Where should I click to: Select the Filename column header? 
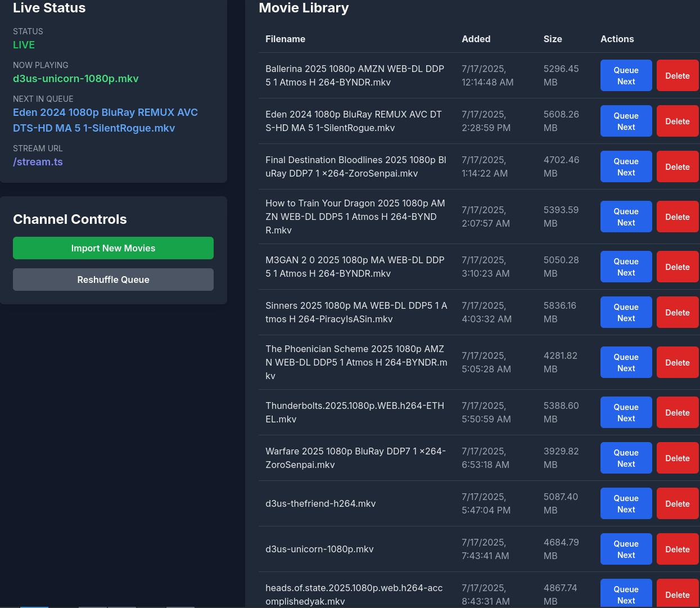[x=285, y=39]
